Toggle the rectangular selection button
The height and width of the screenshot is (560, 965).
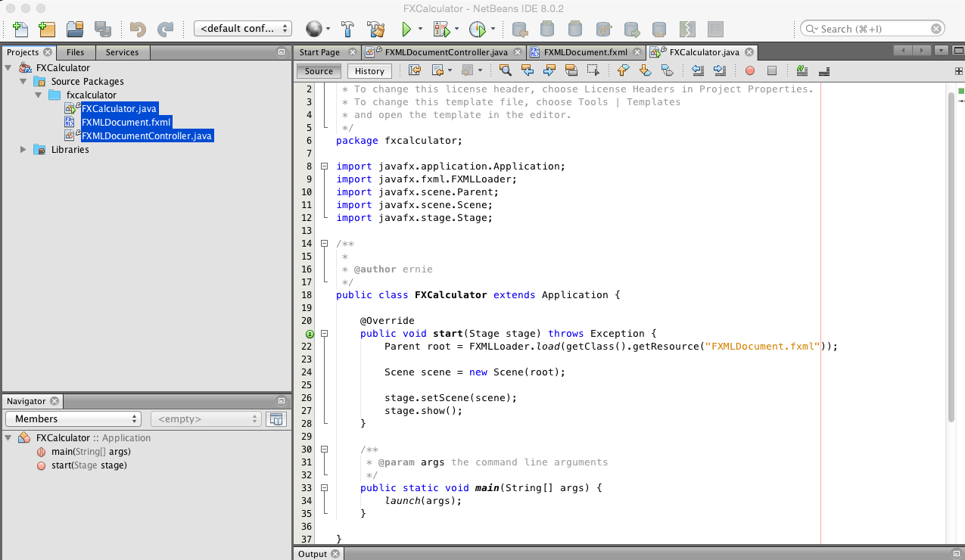[x=593, y=70]
